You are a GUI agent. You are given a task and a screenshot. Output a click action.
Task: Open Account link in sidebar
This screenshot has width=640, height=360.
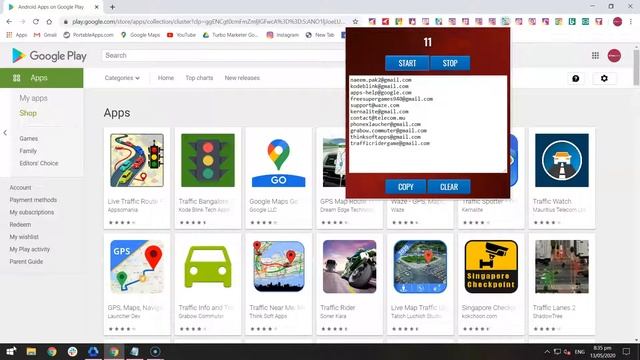pyautogui.click(x=20, y=188)
